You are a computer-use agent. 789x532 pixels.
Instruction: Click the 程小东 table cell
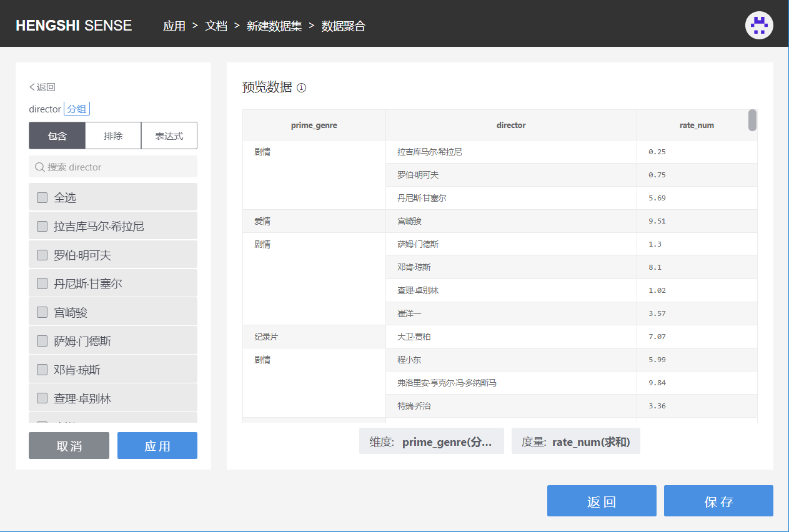coord(511,360)
